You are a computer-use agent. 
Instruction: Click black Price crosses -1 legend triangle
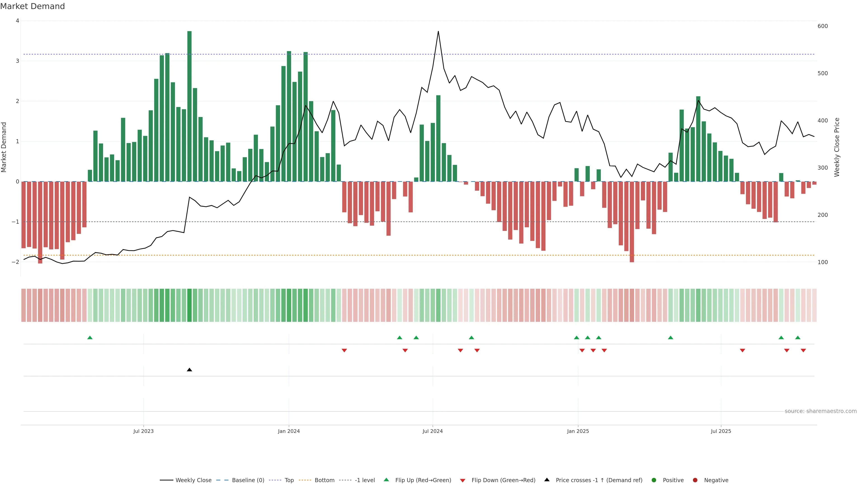(547, 480)
